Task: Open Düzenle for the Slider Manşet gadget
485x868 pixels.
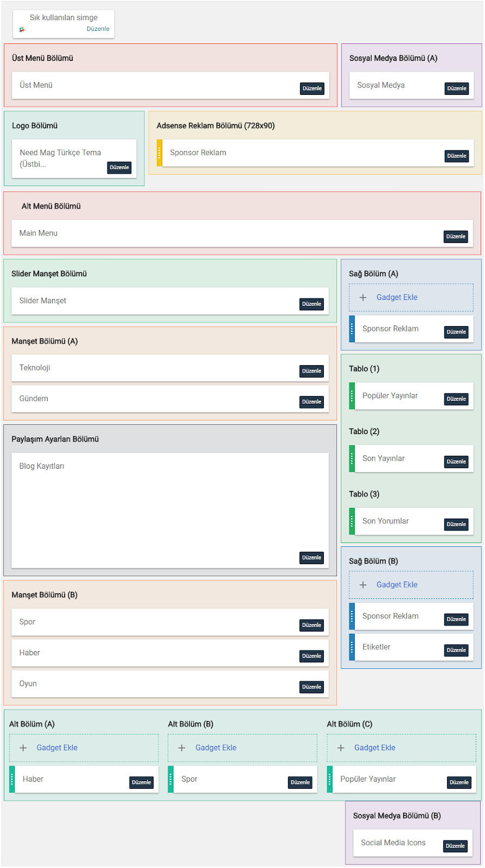Action: tap(312, 304)
